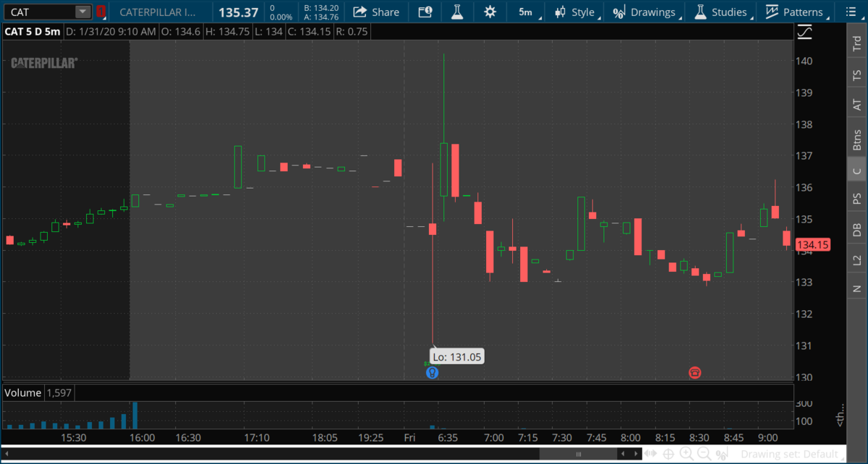Click the last price 135.37
868x464 pixels.
(239, 12)
